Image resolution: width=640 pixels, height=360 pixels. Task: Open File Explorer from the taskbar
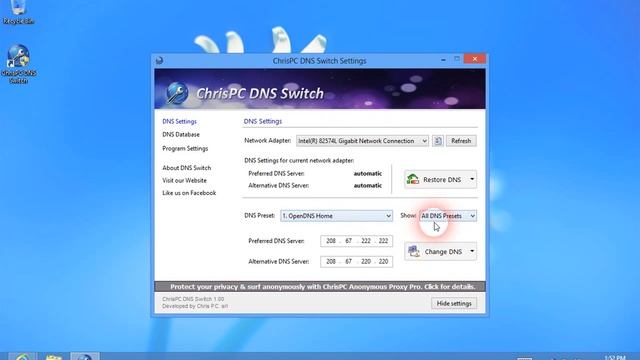click(x=54, y=357)
